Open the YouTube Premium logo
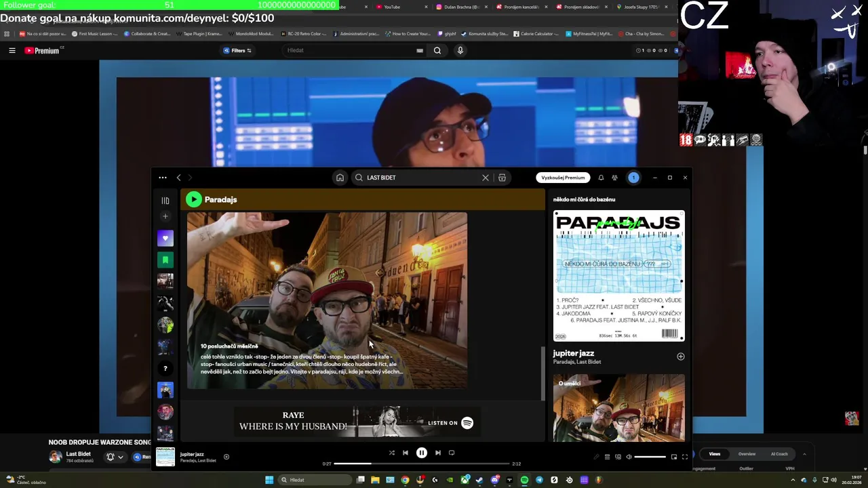Image resolution: width=868 pixels, height=488 pixels. 42,50
